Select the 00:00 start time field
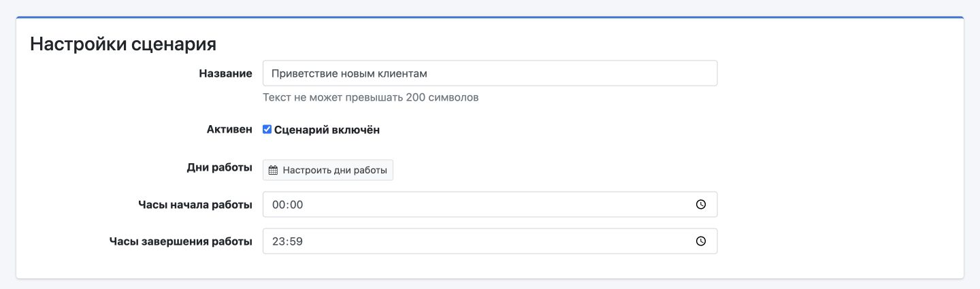Image resolution: width=980 pixels, height=289 pixels. (x=490, y=204)
